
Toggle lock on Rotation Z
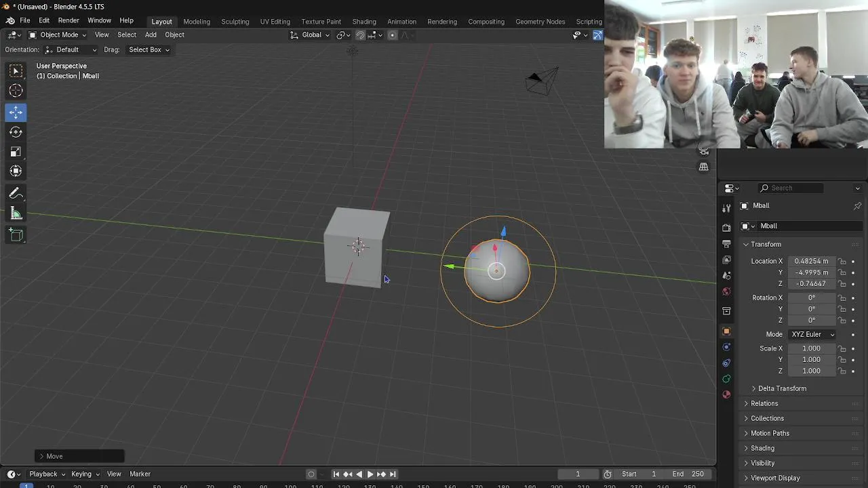coord(842,321)
